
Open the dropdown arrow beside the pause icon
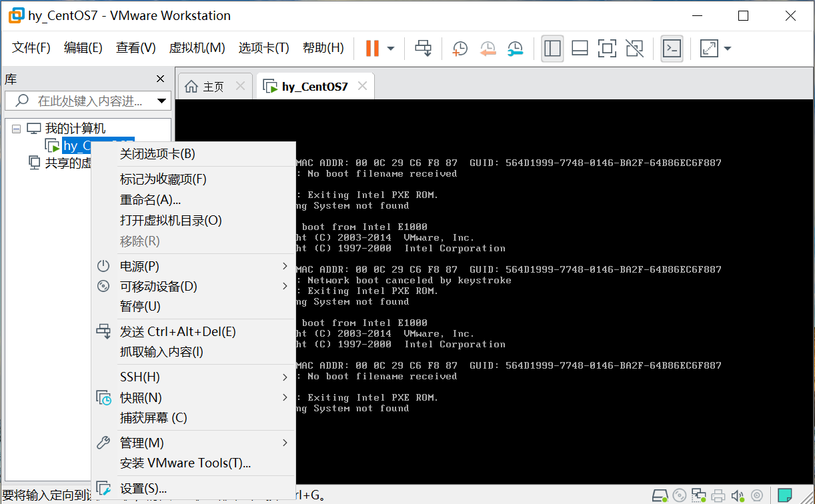(391, 49)
